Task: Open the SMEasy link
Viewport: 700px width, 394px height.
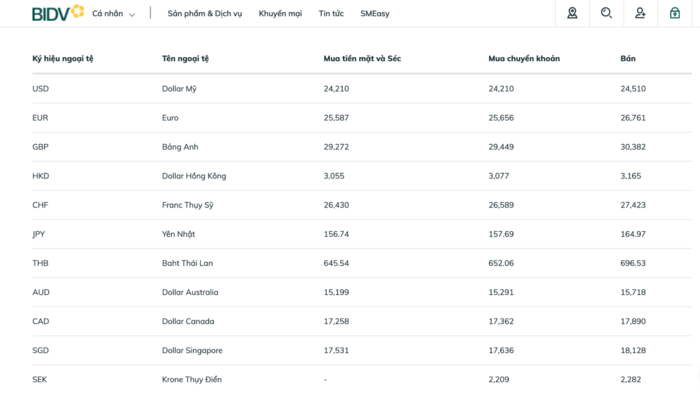Action: (x=375, y=14)
